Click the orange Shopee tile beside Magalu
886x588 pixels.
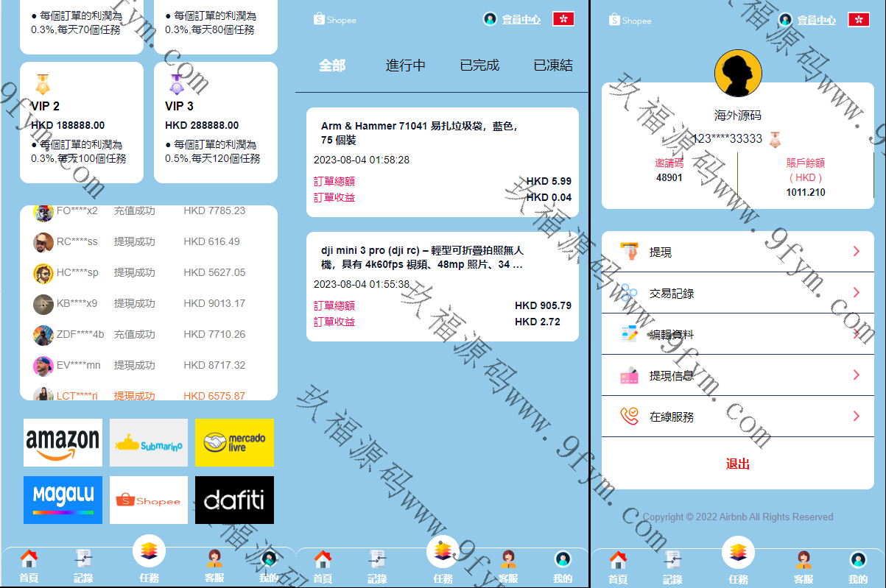tap(149, 500)
